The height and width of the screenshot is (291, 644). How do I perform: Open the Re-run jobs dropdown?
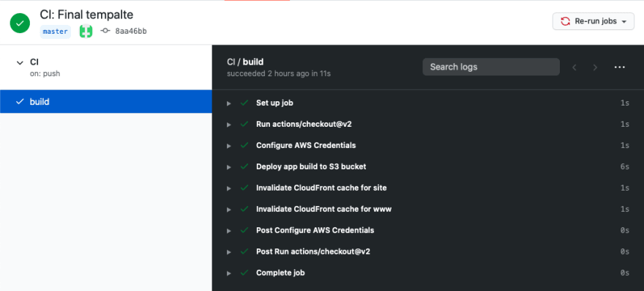(594, 21)
